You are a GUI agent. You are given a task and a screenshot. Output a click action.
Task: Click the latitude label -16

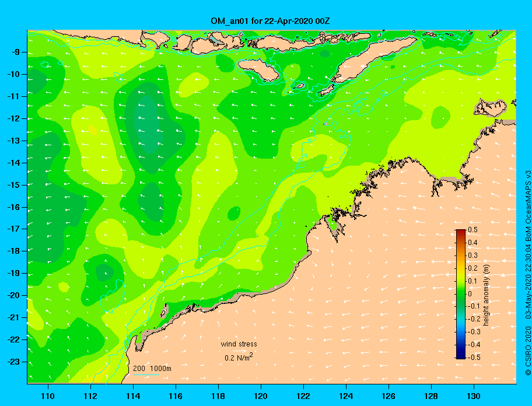pyautogui.click(x=13, y=207)
